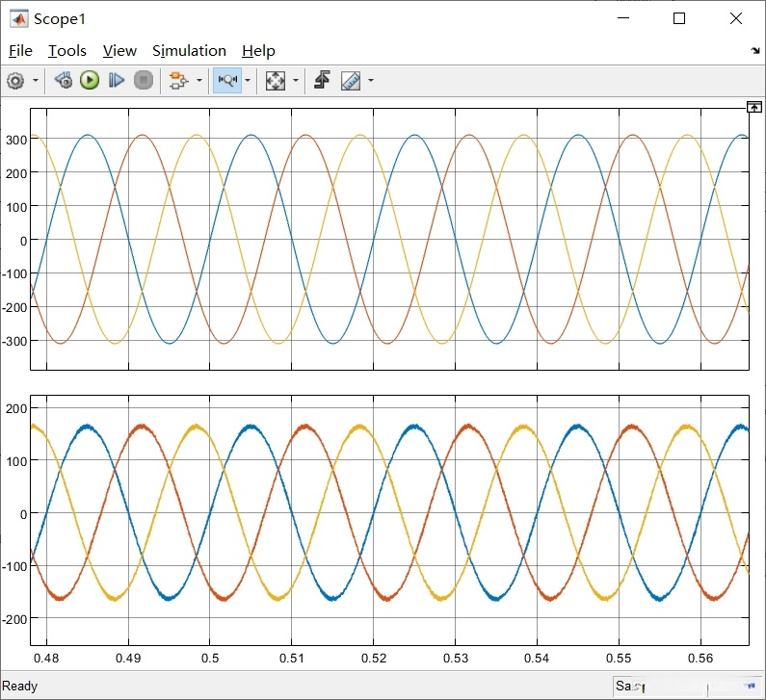Screen dimensions: 766x700
Task: Open the Help menu
Action: coord(258,51)
